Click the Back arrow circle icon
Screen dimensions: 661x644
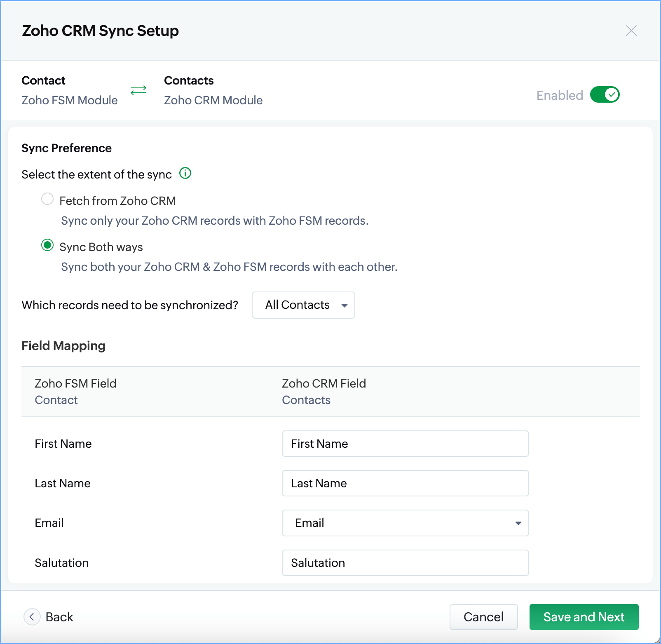(x=32, y=617)
